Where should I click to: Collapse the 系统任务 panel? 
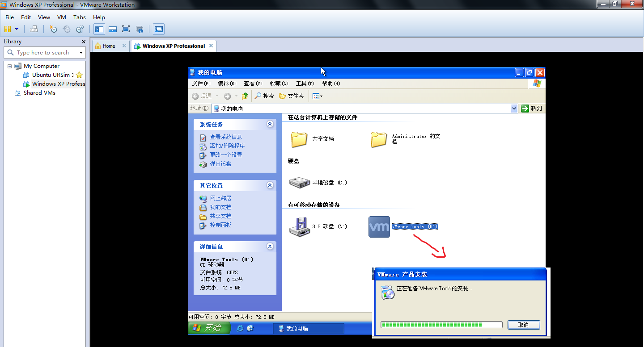point(270,124)
